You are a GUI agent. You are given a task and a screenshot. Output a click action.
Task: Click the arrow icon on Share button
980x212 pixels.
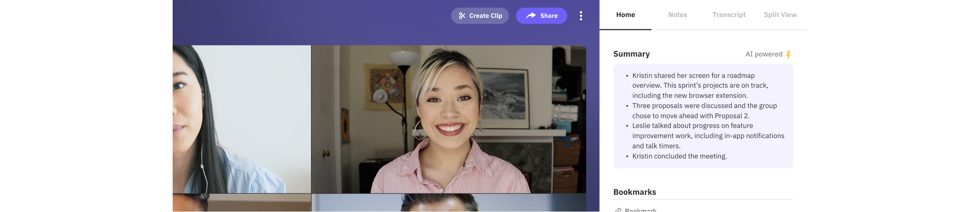(x=531, y=16)
